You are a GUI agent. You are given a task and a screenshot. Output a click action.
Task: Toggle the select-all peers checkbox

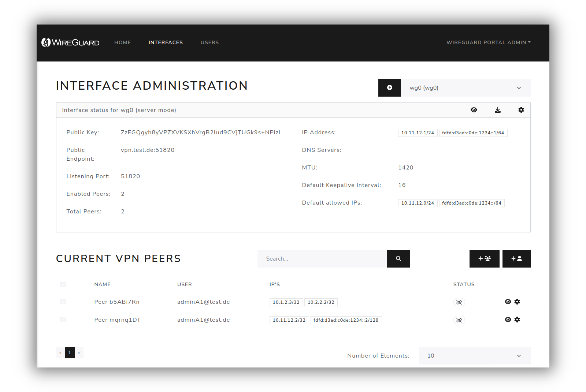click(63, 285)
